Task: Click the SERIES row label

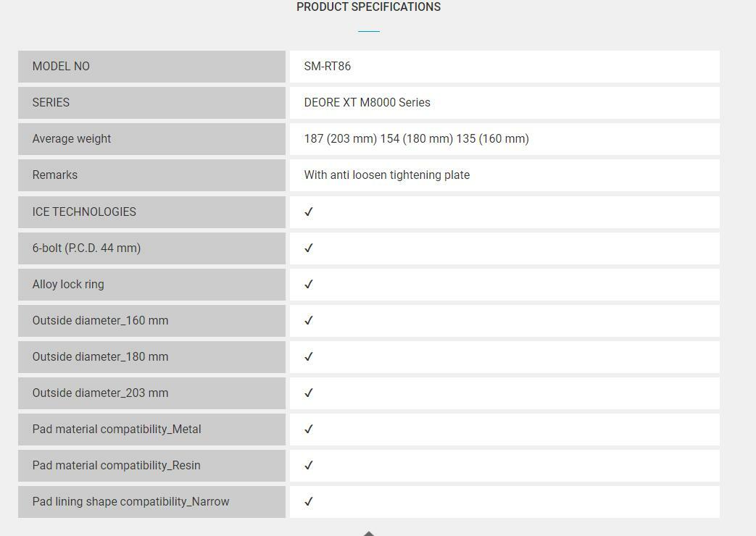Action: point(51,103)
